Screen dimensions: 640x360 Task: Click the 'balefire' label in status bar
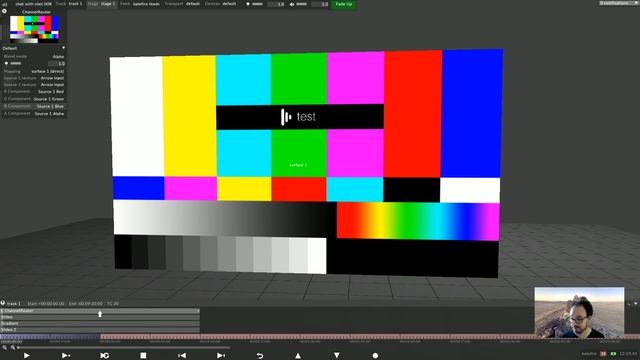(x=589, y=354)
